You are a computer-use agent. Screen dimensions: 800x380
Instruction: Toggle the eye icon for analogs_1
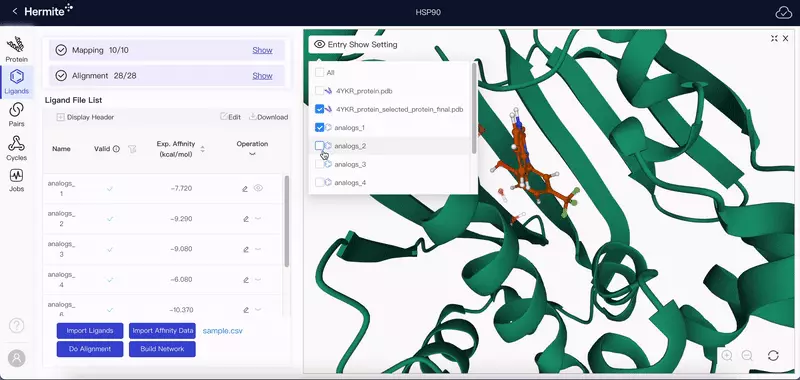coord(258,188)
